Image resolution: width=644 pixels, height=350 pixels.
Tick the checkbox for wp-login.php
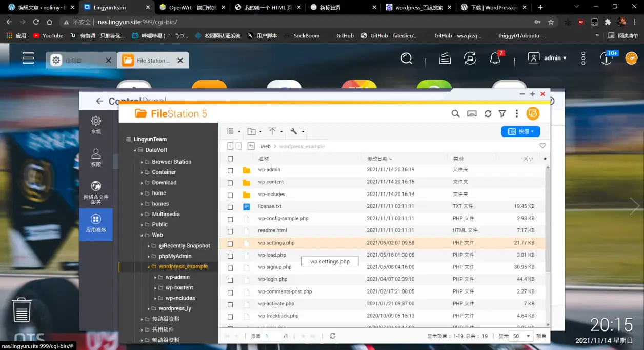coord(230,280)
